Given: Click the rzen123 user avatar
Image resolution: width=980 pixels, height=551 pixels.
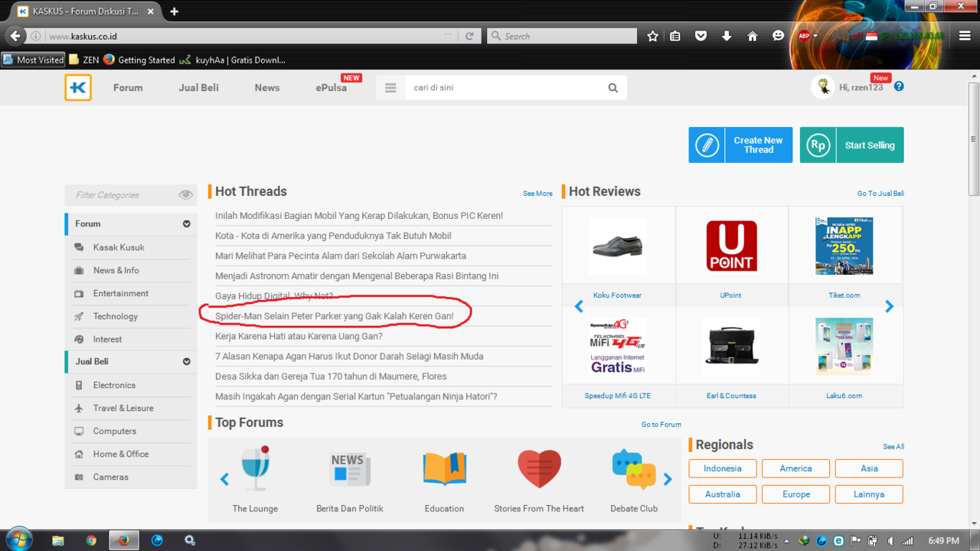Looking at the screenshot, I should 822,87.
